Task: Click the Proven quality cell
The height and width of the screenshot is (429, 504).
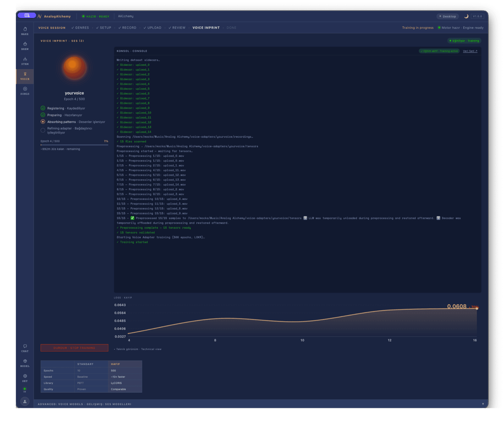Action: pos(91,389)
